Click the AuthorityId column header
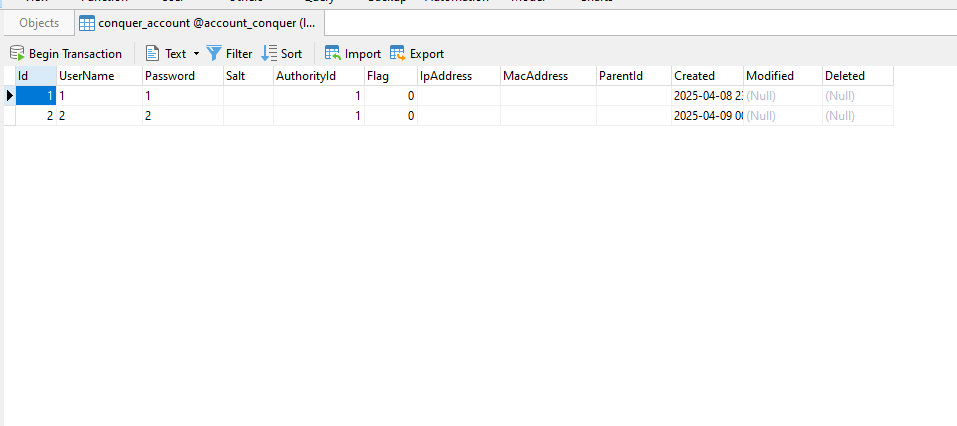The image size is (957, 426). click(x=305, y=76)
